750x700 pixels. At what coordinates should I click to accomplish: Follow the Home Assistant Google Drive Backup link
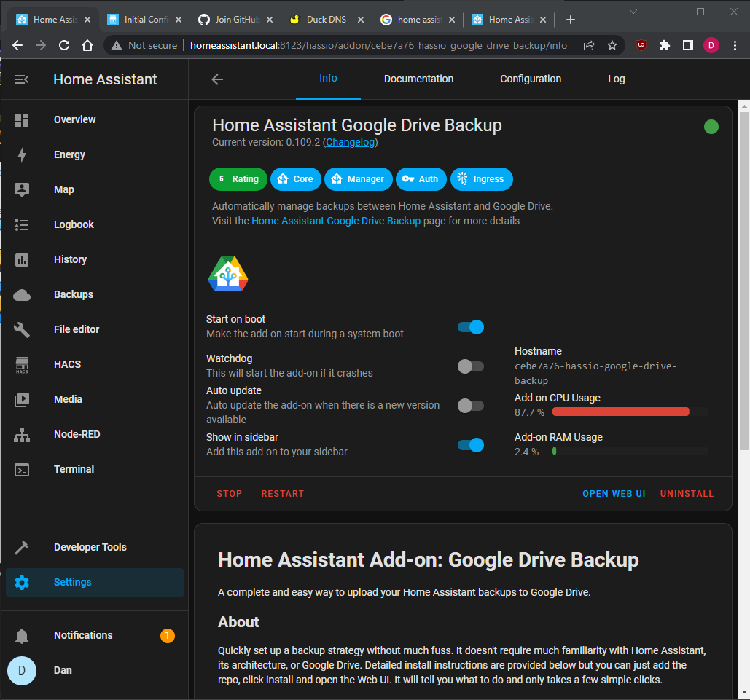point(336,221)
